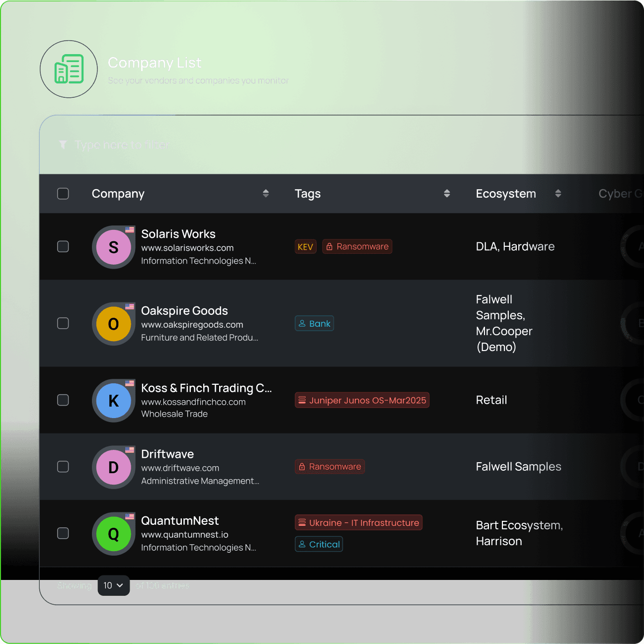
Task: Click the Company List building icon
Action: [x=69, y=69]
